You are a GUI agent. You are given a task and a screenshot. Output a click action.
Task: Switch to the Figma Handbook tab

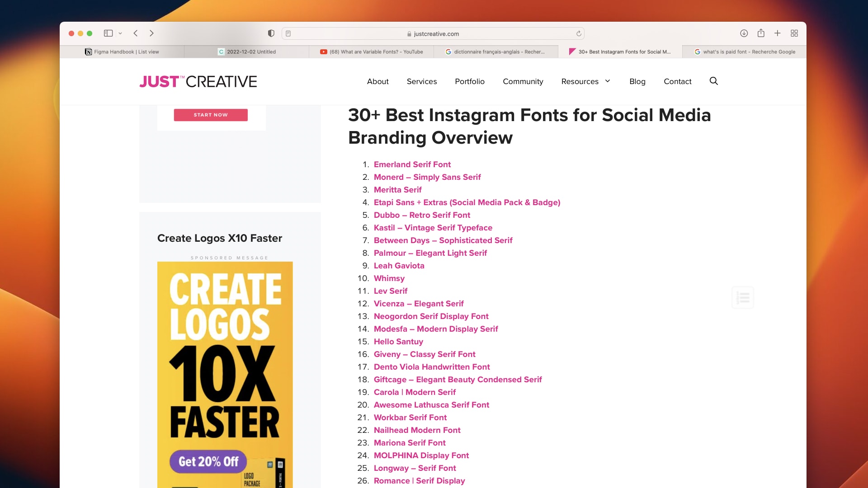122,52
